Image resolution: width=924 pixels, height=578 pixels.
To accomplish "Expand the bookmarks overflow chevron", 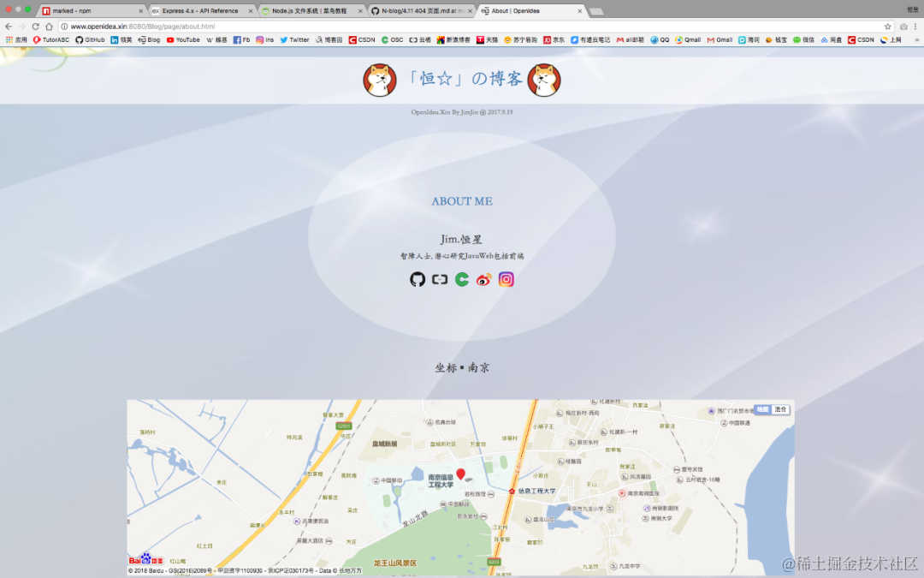I will tap(916, 40).
